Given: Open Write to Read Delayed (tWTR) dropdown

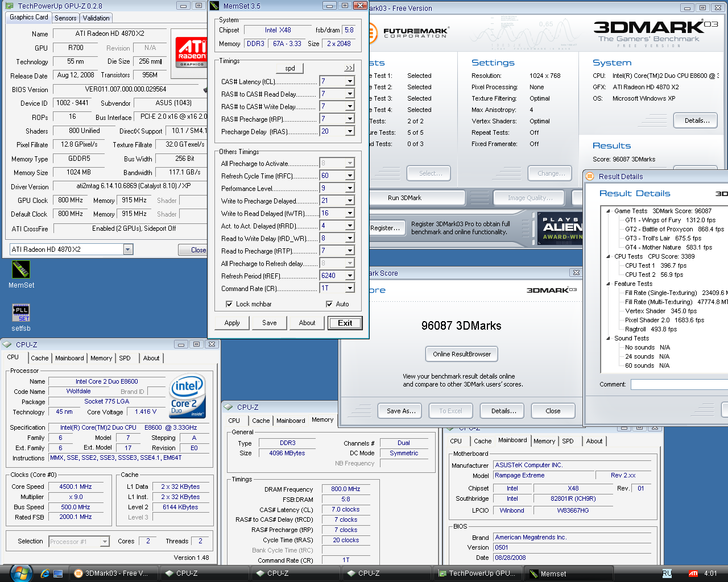Looking at the screenshot, I should click(350, 213).
